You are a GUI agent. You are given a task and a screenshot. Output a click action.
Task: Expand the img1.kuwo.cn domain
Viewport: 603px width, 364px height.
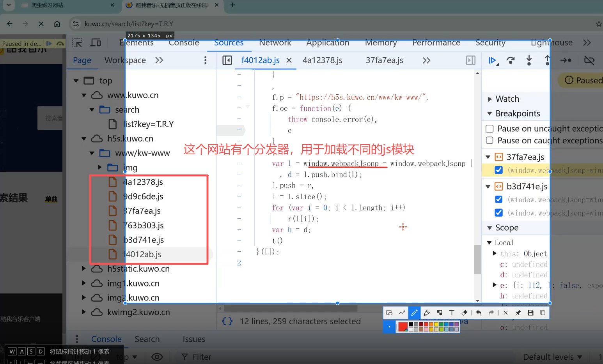(84, 283)
